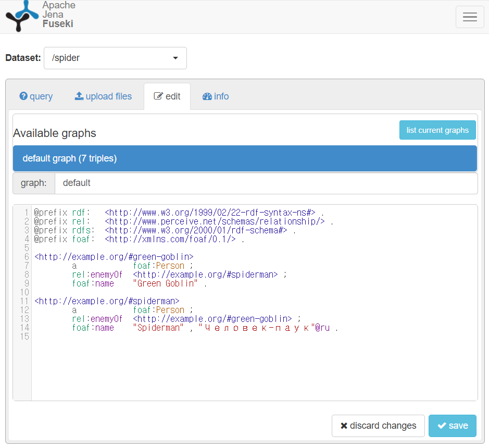Click foaf:Person on line 12
The width and height of the screenshot is (489, 448).
pos(159,310)
